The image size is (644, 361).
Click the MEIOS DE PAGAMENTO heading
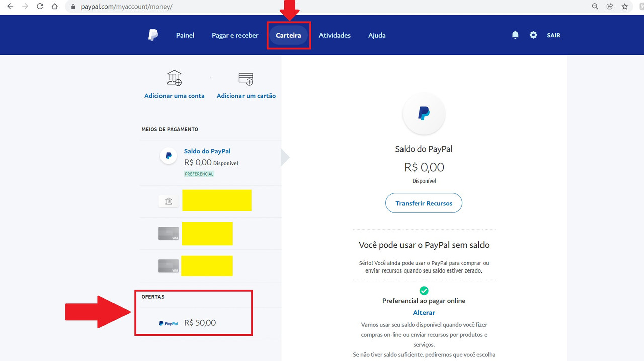point(170,129)
